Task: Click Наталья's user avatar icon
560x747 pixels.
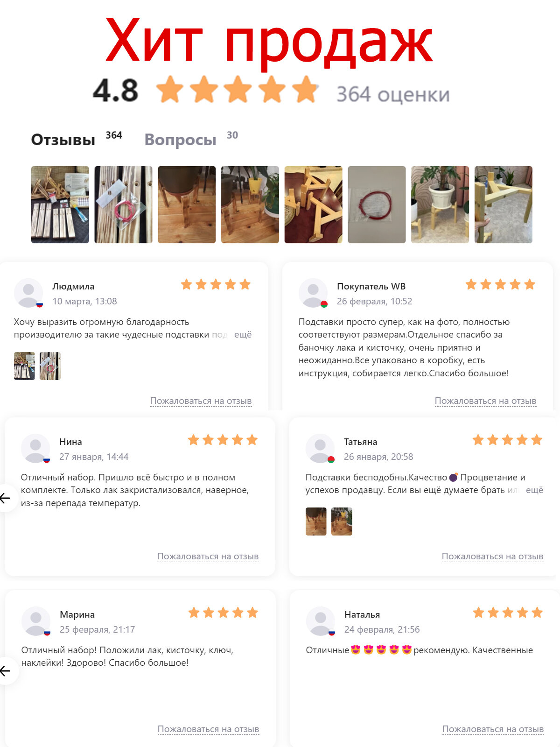Action: tap(321, 621)
